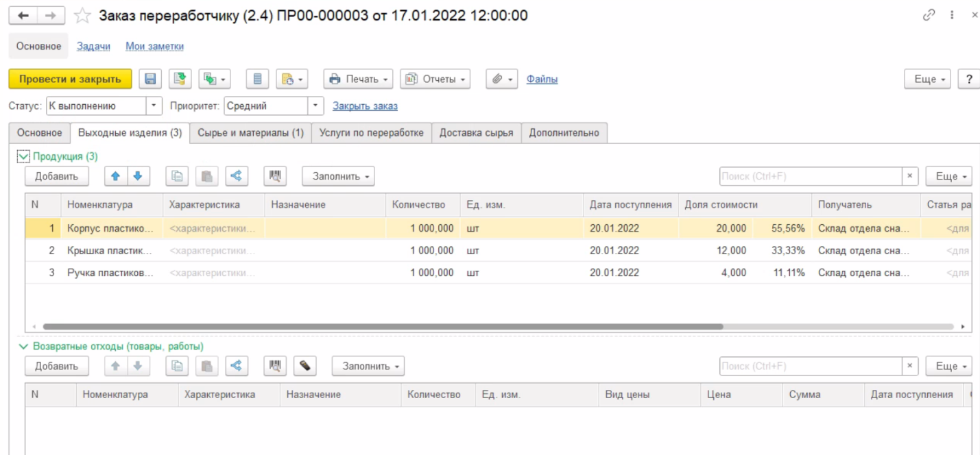The width and height of the screenshot is (980, 455).
Task: Click the split row icon in Возвратные отходы toolbar
Action: (236, 366)
